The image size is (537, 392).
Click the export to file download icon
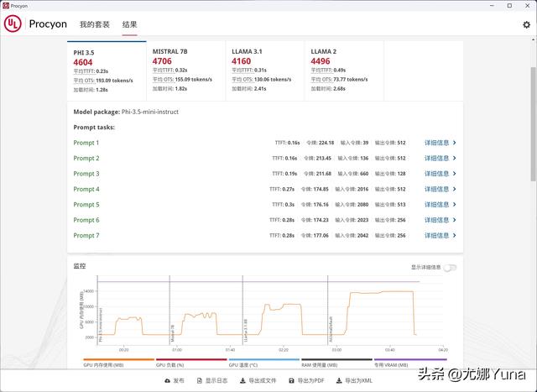(242, 380)
